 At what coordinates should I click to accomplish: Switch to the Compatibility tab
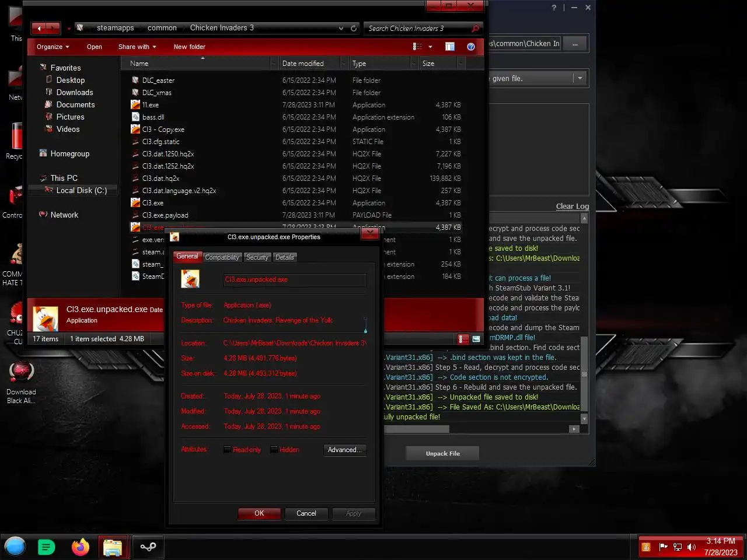(222, 257)
